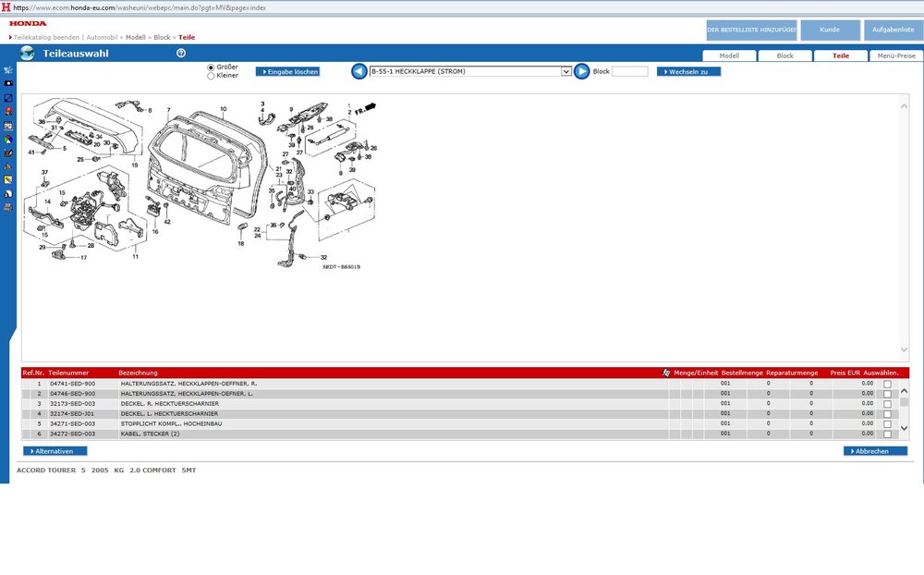
Task: Click the blue previous block arrow
Action: coord(359,71)
